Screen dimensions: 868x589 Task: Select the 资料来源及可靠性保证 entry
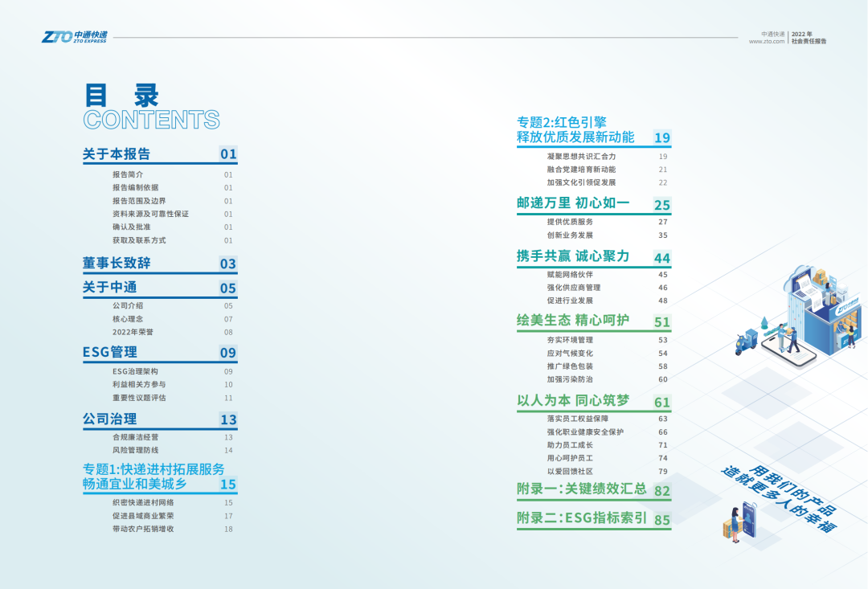[150, 214]
